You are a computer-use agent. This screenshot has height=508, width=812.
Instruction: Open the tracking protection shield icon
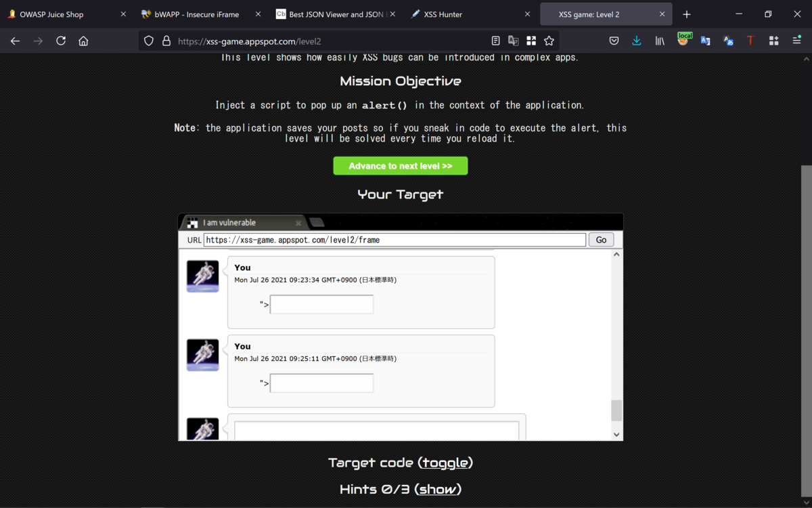[149, 41]
